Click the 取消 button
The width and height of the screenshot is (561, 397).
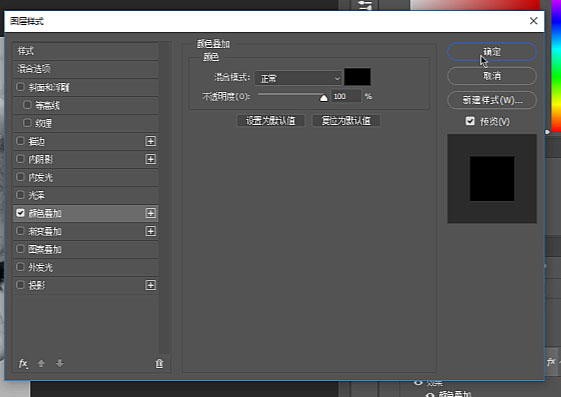pos(492,76)
